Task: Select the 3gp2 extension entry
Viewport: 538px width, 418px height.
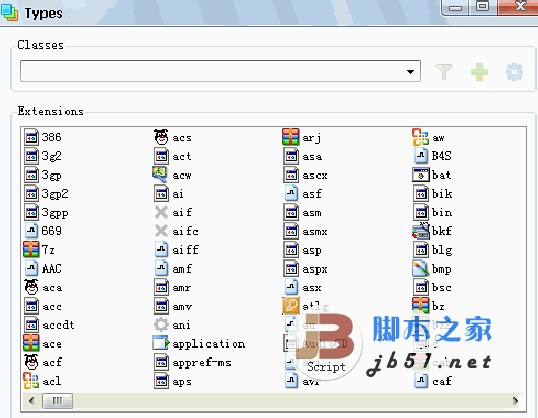Action: click(47, 194)
